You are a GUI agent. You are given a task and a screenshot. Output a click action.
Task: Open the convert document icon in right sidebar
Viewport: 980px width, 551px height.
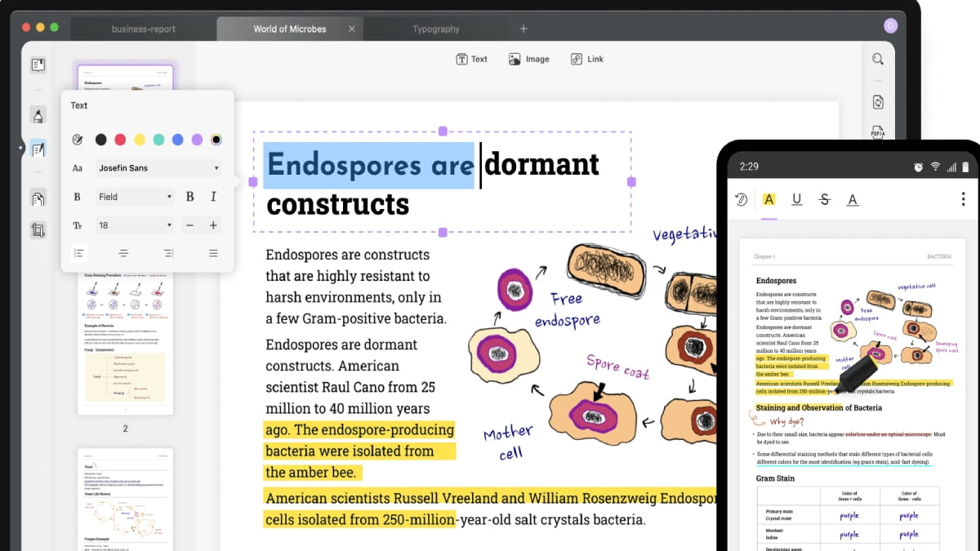point(878,102)
